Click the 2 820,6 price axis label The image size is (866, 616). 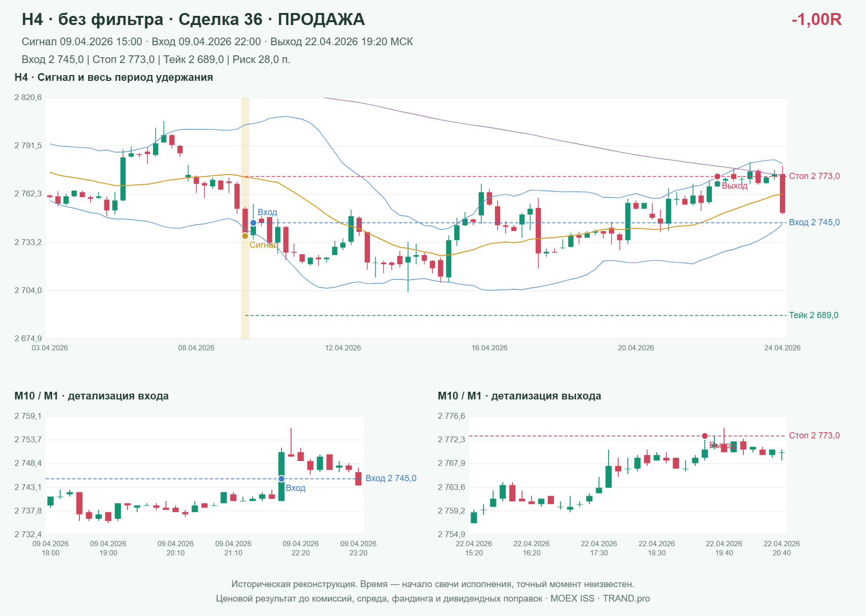28,98
